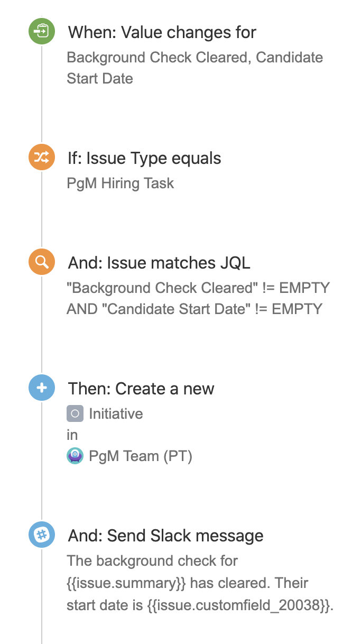Click the 'PgM Team (PT)' project name
The height and width of the screenshot is (644, 352).
(140, 455)
